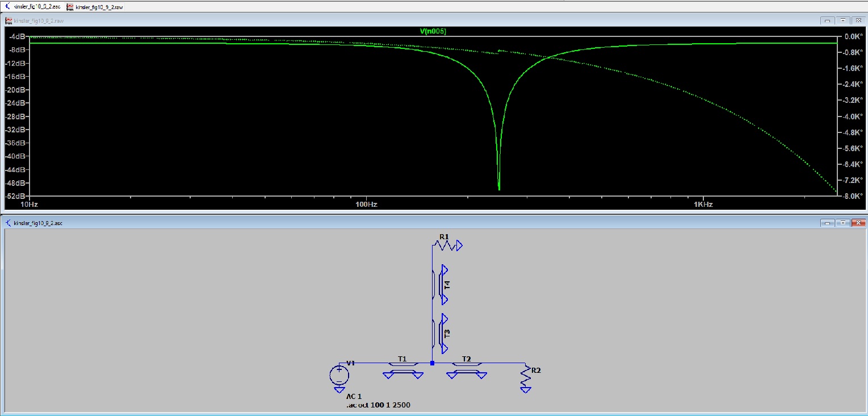The height and width of the screenshot is (416, 868).
Task: Select resistor R1 symbol
Action: [446, 245]
